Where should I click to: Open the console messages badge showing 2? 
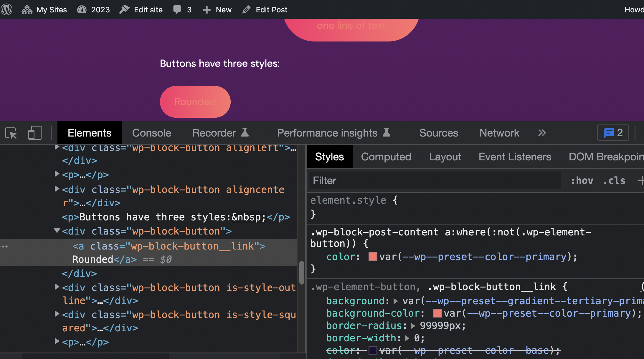click(x=613, y=133)
